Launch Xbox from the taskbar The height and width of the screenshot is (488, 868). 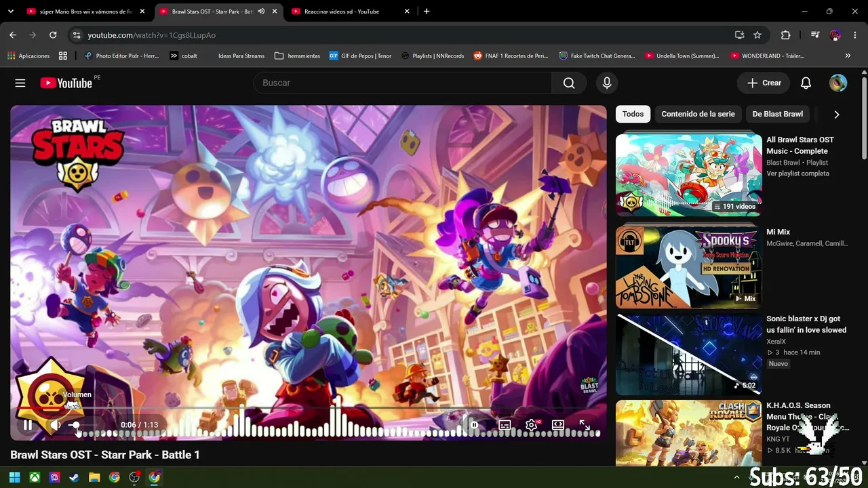[35, 477]
